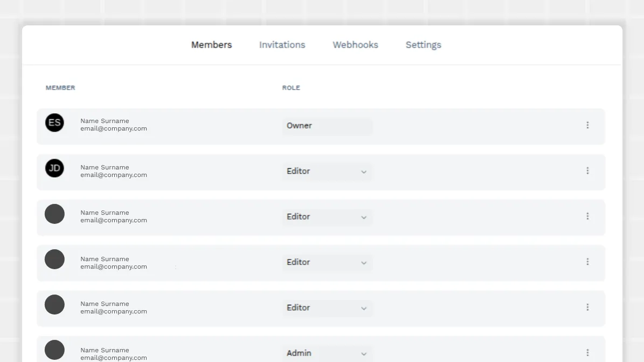Screen dimensions: 644x362
Task: Open the actions menu next to the Admin member
Action: click(x=588, y=352)
